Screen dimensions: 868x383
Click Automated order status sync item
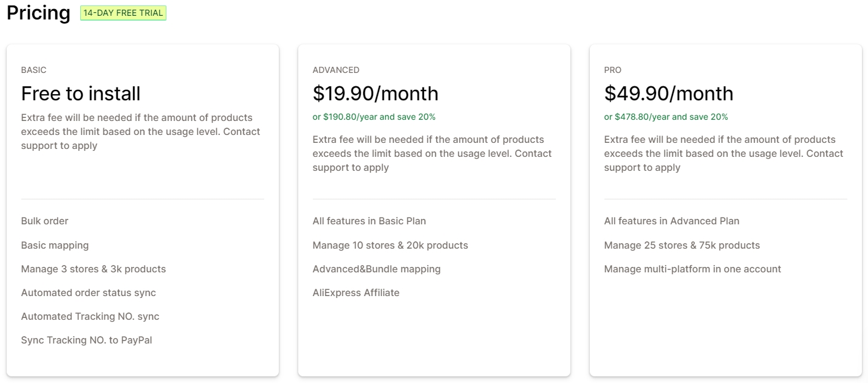(88, 293)
